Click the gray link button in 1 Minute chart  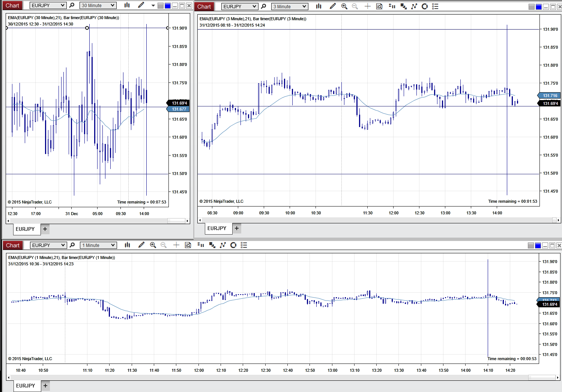click(x=531, y=245)
